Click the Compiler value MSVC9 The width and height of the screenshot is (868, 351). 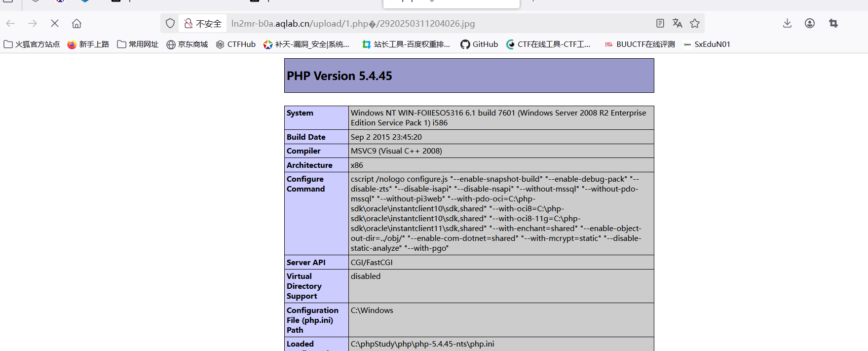[x=396, y=151]
